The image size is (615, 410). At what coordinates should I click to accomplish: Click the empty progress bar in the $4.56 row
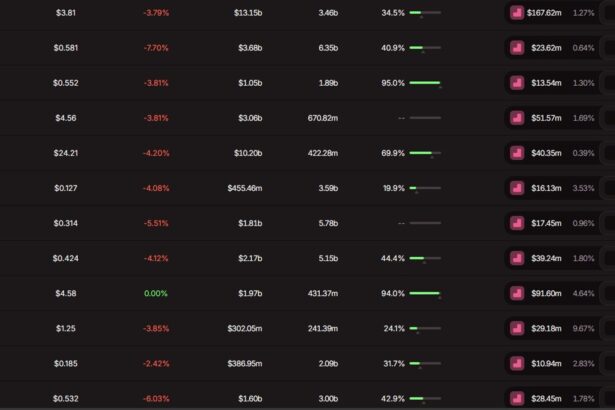pos(424,118)
